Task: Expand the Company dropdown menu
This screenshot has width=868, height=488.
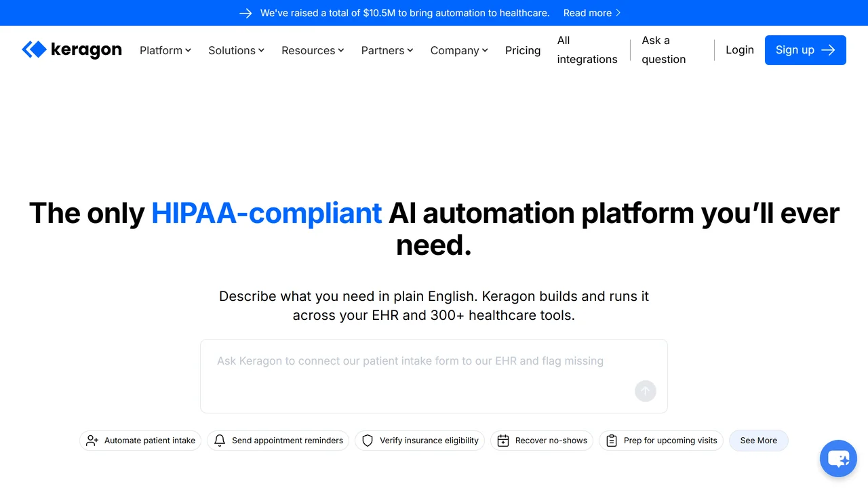Action: pyautogui.click(x=459, y=50)
